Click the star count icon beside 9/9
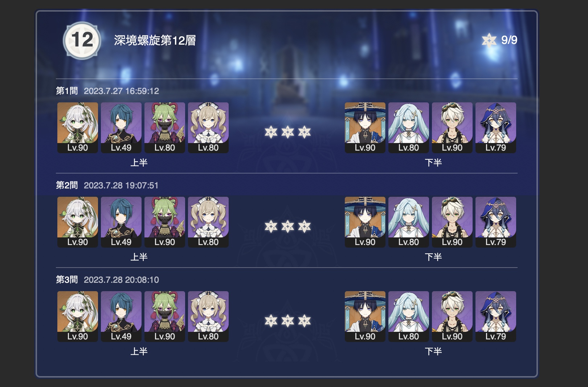 [x=489, y=40]
